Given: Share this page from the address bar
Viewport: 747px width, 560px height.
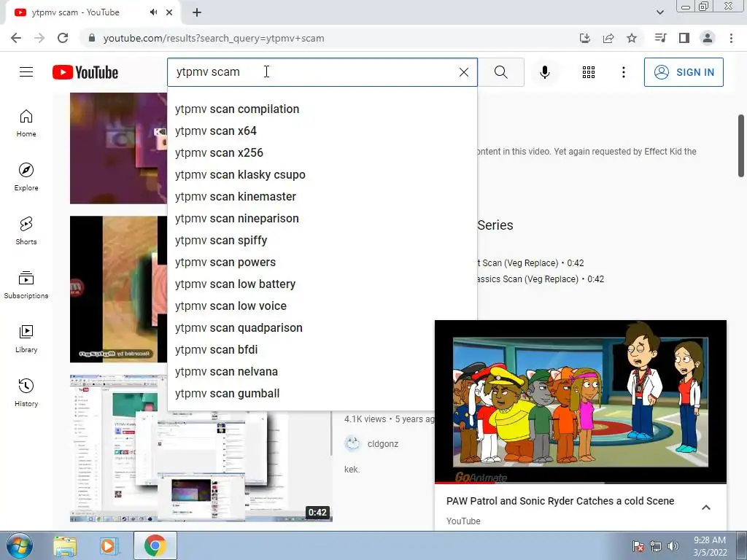Looking at the screenshot, I should tap(608, 38).
